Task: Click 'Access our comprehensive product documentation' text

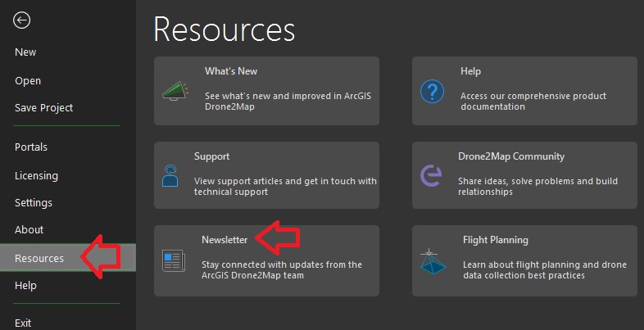Action: [x=533, y=101]
